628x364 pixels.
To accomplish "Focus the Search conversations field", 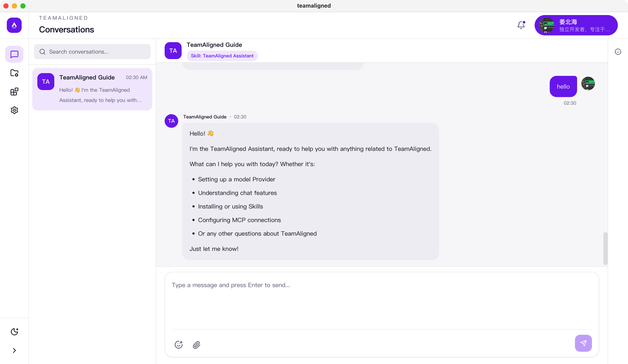I will click(92, 52).
